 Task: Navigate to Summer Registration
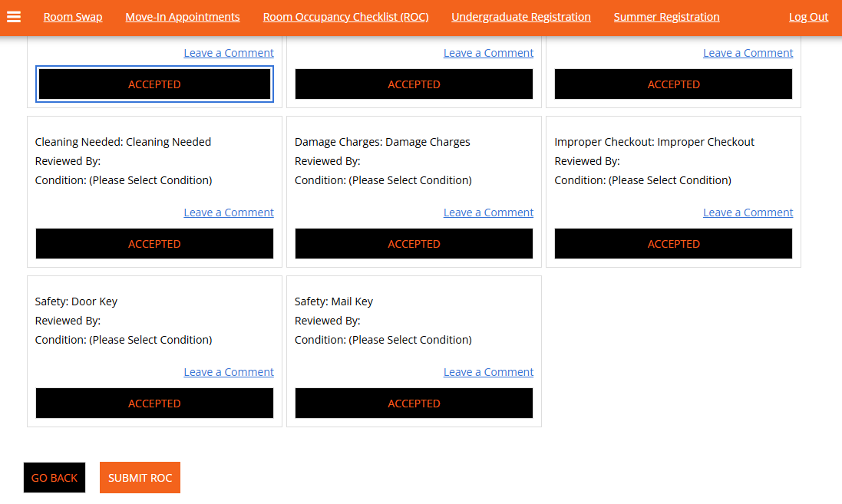point(666,17)
